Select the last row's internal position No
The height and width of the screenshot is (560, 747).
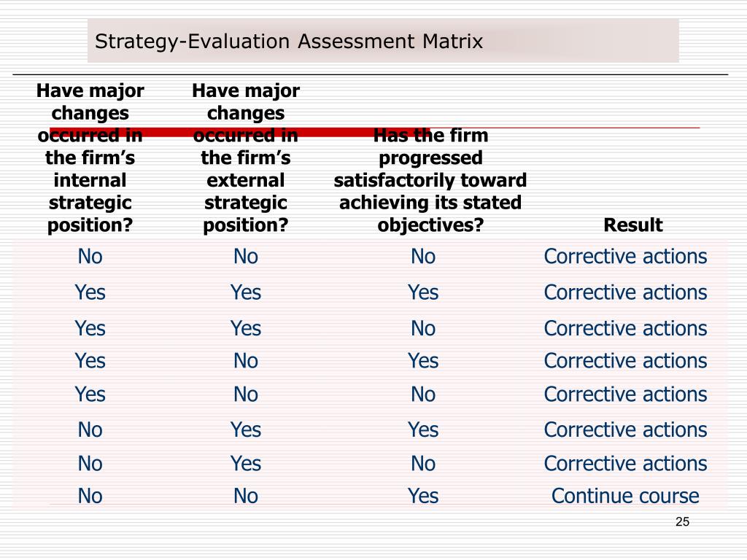click(90, 496)
